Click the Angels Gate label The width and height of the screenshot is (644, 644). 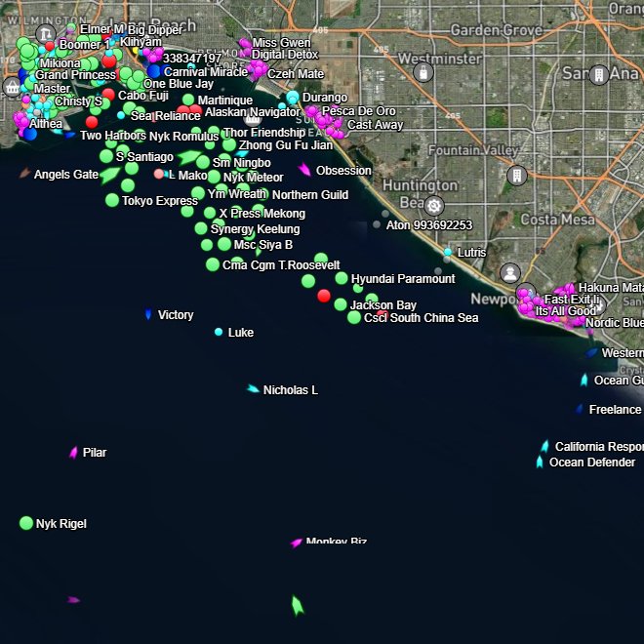coord(66,175)
